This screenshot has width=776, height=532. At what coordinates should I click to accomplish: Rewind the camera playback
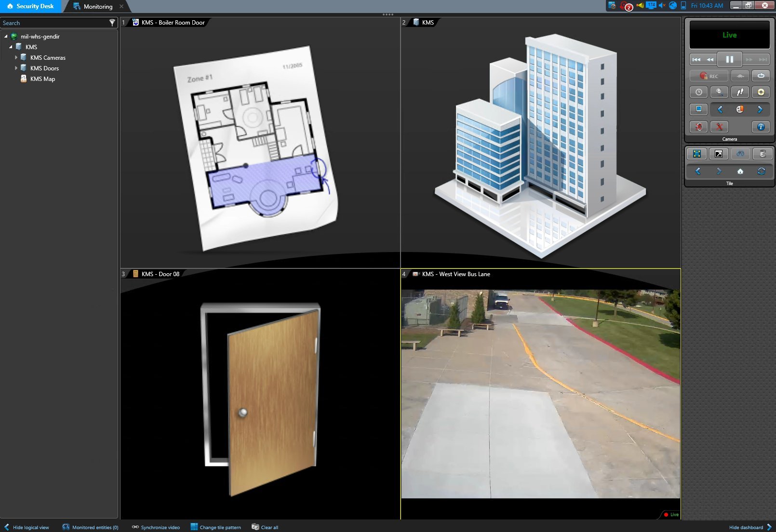point(710,60)
